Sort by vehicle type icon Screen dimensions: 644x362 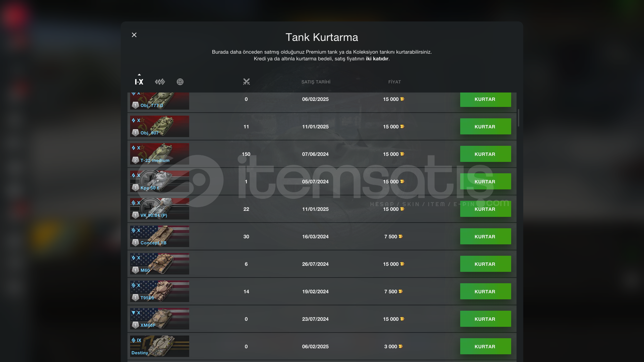[x=160, y=82]
